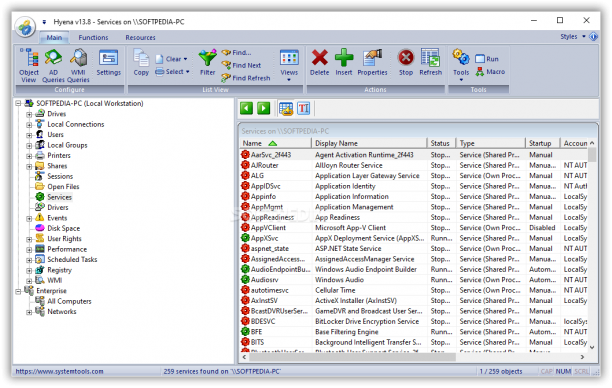612x388 pixels.
Task: Go back with green left arrow
Action: click(x=246, y=108)
